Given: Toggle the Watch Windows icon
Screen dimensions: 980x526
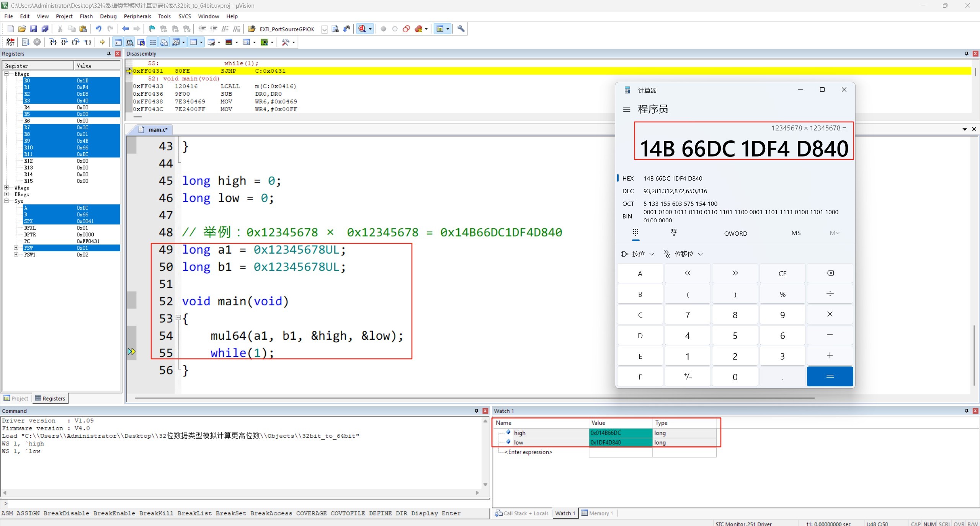Looking at the screenshot, I should [176, 42].
